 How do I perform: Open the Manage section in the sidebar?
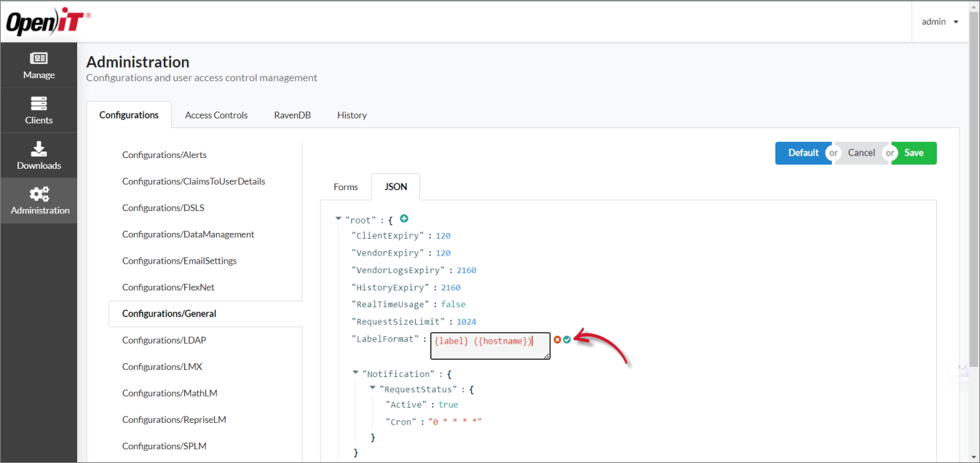click(39, 66)
